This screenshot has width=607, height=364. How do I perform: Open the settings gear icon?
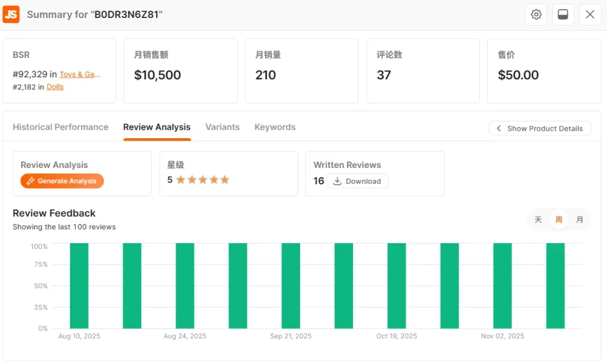[536, 15]
